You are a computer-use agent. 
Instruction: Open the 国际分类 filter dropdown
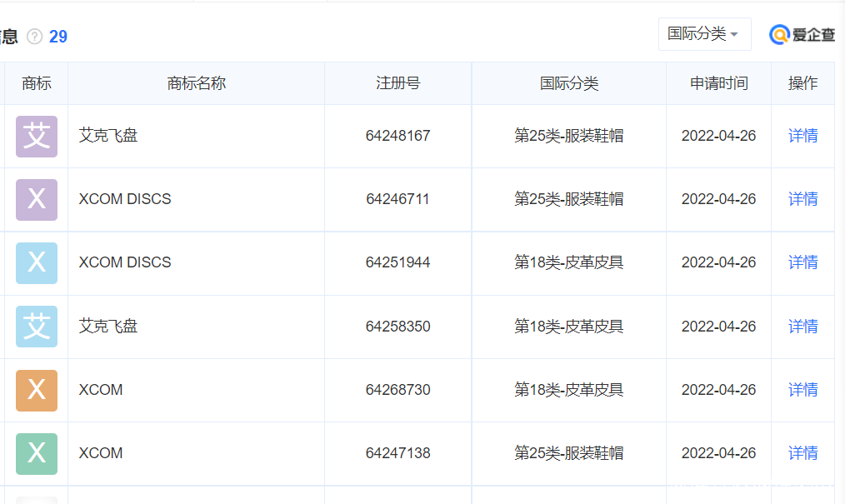coord(704,34)
